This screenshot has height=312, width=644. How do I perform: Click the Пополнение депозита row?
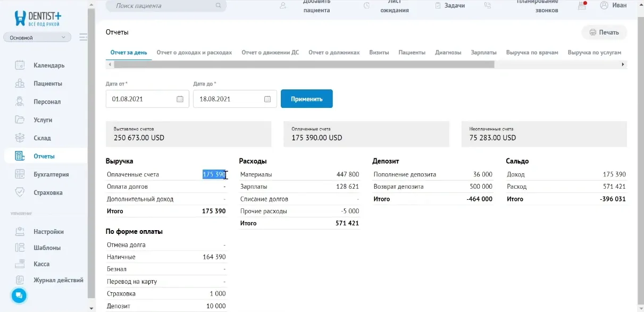(432, 174)
